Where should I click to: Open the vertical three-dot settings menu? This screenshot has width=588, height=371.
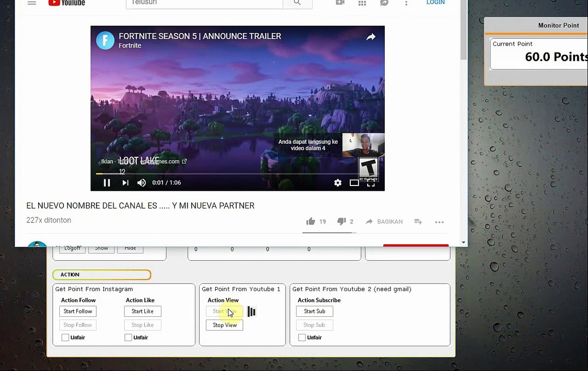coord(406,3)
